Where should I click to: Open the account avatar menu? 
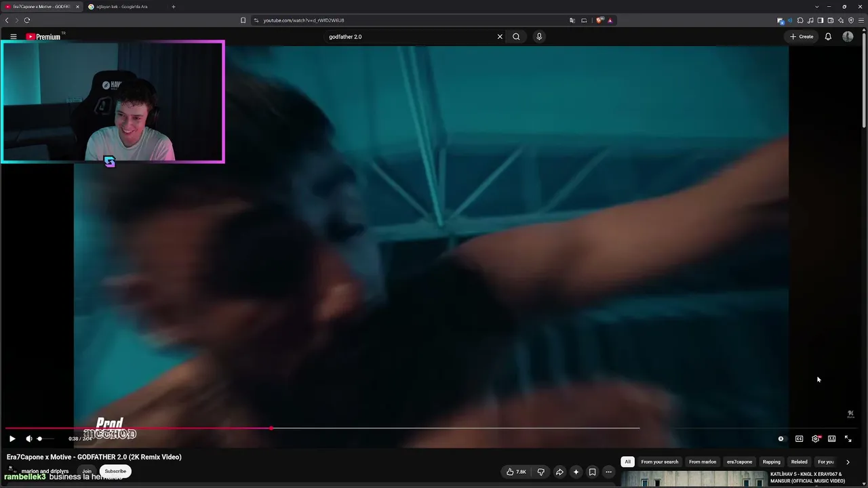[x=848, y=37]
